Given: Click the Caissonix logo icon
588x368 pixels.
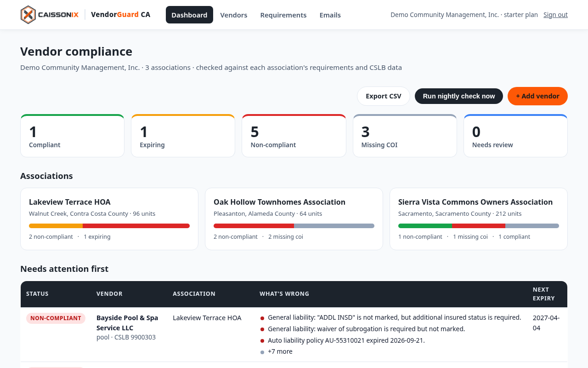Looking at the screenshot, I should [28, 15].
